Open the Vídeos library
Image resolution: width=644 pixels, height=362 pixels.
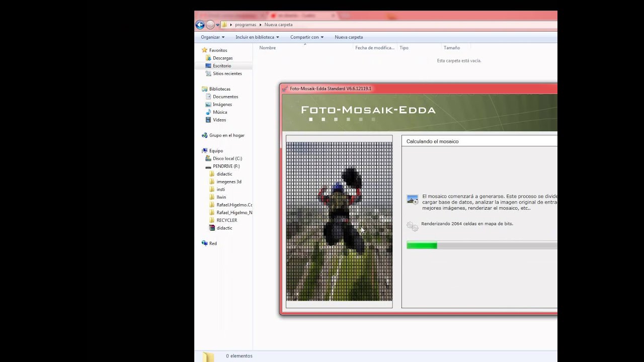[x=219, y=120]
